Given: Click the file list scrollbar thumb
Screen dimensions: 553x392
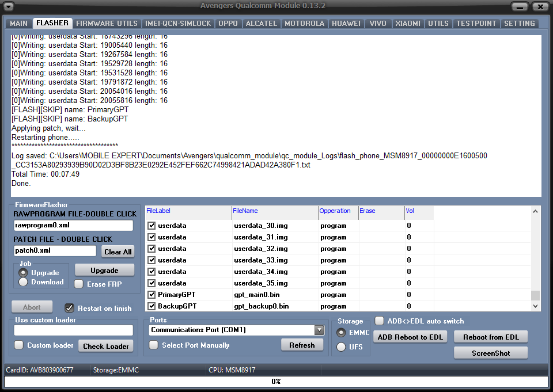Looking at the screenshot, I should coord(535,295).
